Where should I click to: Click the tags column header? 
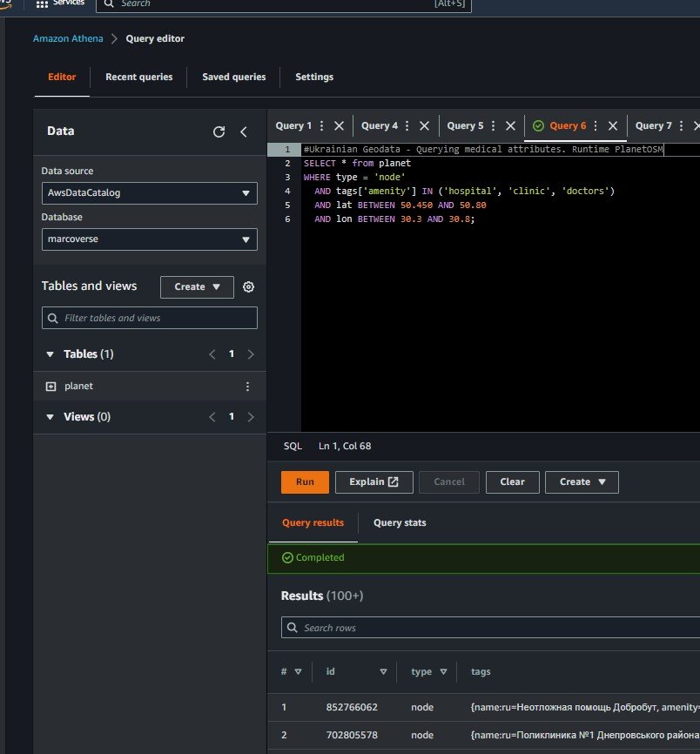481,672
